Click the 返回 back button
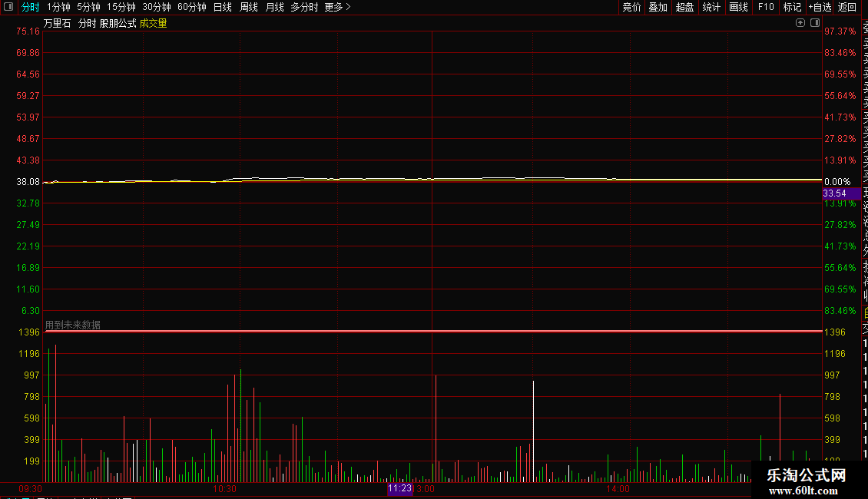 tap(847, 7)
